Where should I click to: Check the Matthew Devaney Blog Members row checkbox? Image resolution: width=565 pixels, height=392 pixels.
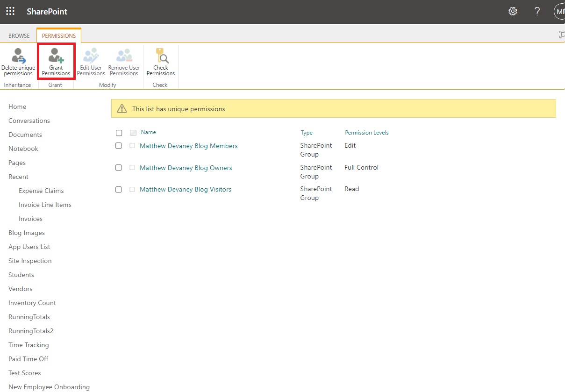click(119, 146)
